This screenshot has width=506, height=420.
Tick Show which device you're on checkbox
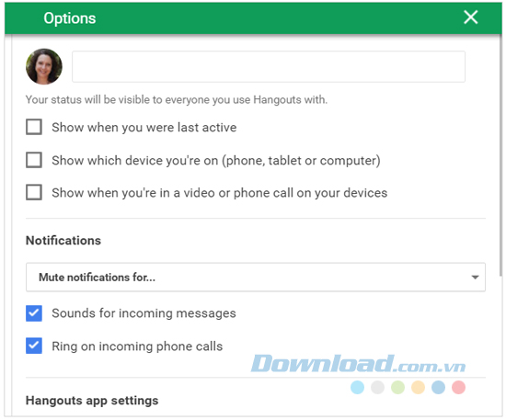[34, 160]
